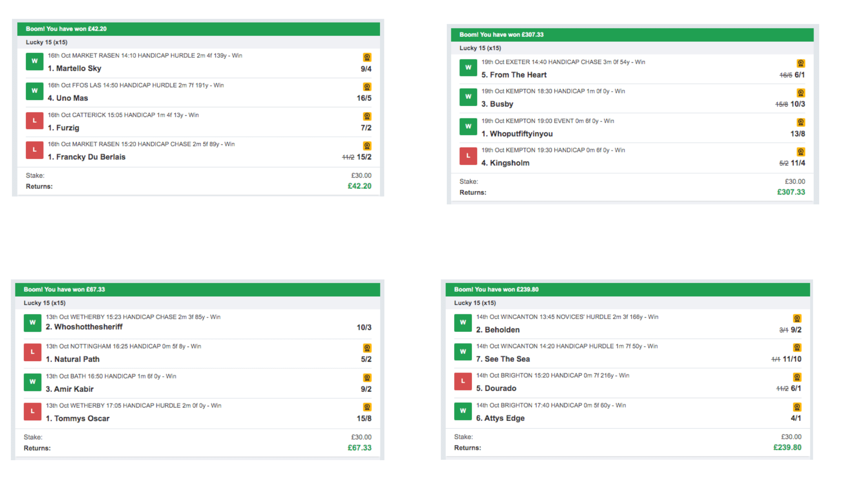Click the green W badge for Busby
The width and height of the screenshot is (868, 488).
(x=468, y=97)
